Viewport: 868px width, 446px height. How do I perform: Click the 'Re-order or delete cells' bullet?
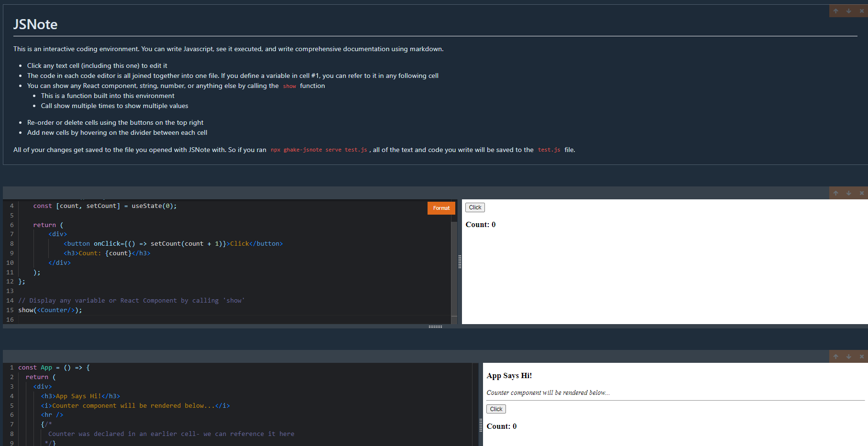pyautogui.click(x=115, y=123)
